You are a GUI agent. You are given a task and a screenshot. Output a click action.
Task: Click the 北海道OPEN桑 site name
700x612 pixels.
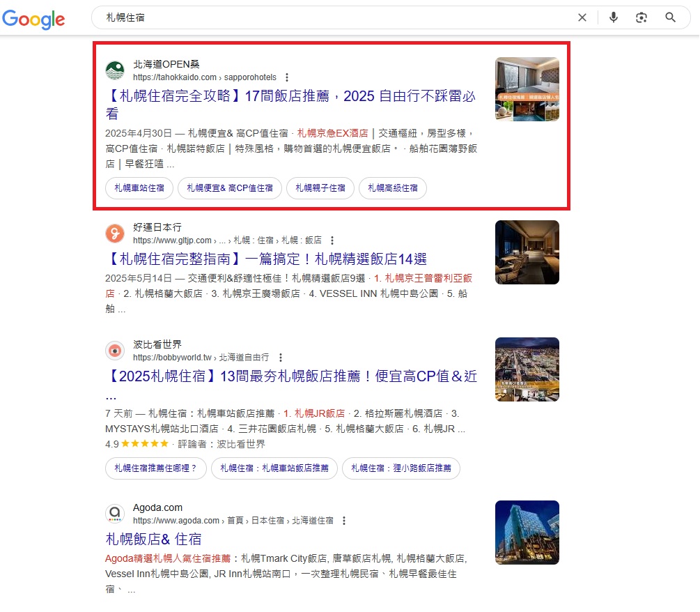pos(166,64)
